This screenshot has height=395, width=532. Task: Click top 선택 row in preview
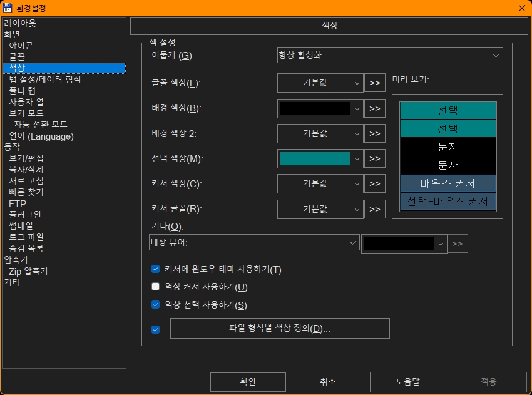tap(448, 111)
